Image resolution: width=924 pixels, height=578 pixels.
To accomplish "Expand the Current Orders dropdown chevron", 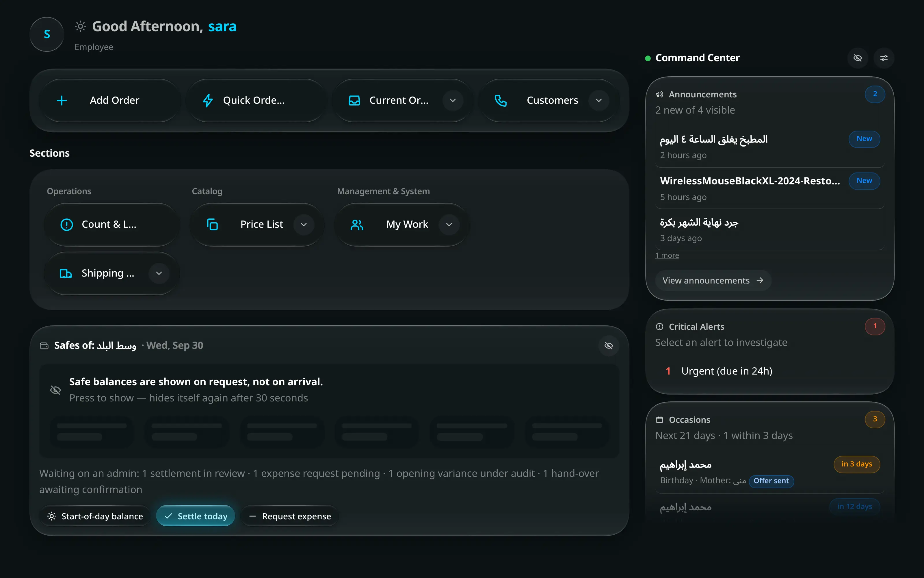I will click(453, 101).
